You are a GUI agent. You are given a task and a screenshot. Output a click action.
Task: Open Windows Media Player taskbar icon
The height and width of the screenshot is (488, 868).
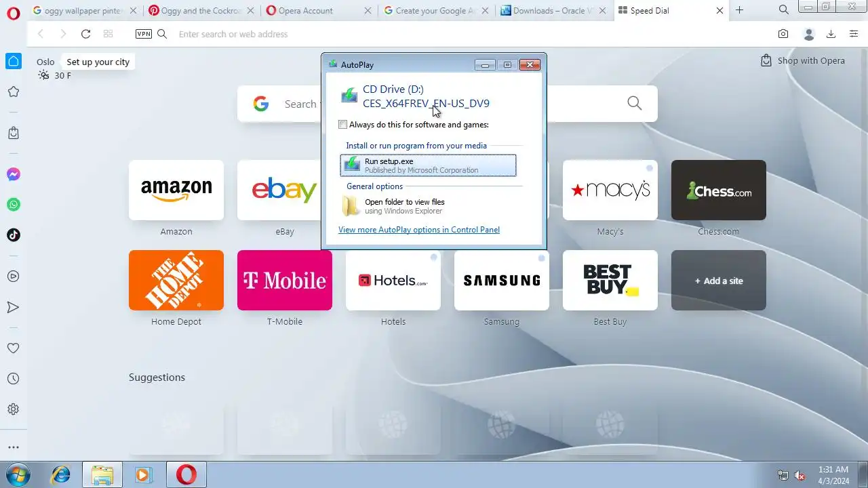143,474
